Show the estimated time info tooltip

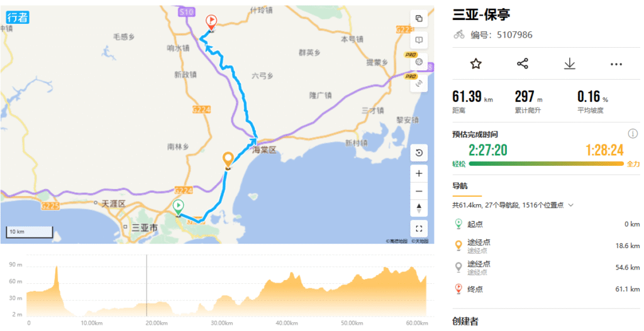coord(633,134)
